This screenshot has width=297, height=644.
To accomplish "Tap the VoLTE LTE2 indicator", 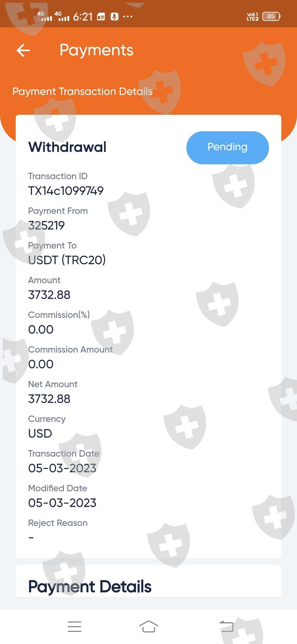I will pyautogui.click(x=252, y=17).
